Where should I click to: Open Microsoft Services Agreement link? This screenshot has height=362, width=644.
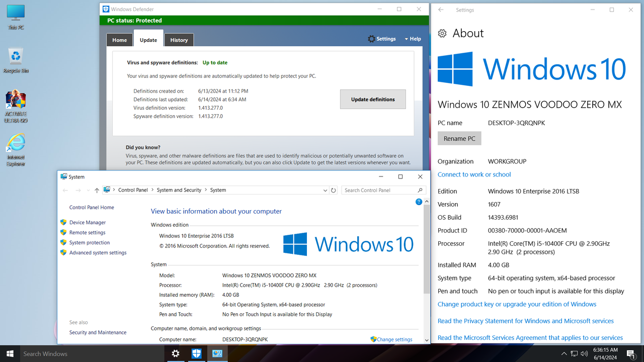tap(530, 338)
